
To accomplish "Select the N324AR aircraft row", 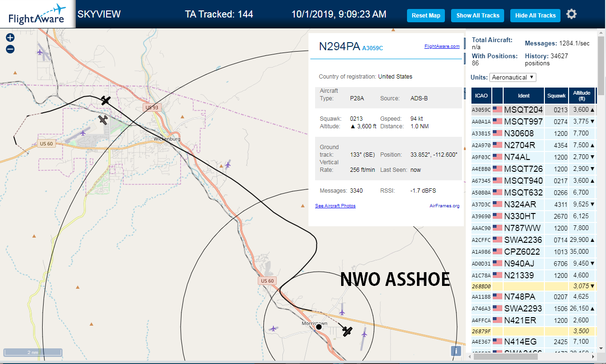I will 533,204.
